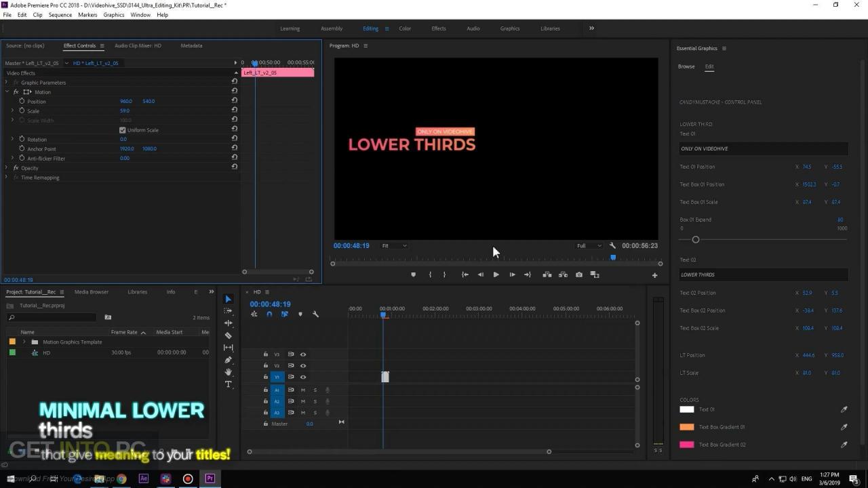The width and height of the screenshot is (868, 488).
Task: Expand Graphic Parameters effect
Action: coord(7,82)
